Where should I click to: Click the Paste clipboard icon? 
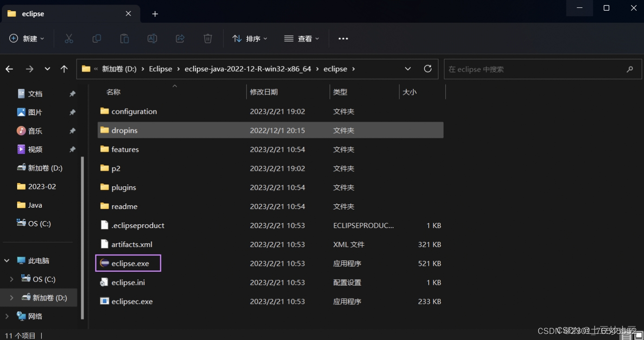[124, 39]
